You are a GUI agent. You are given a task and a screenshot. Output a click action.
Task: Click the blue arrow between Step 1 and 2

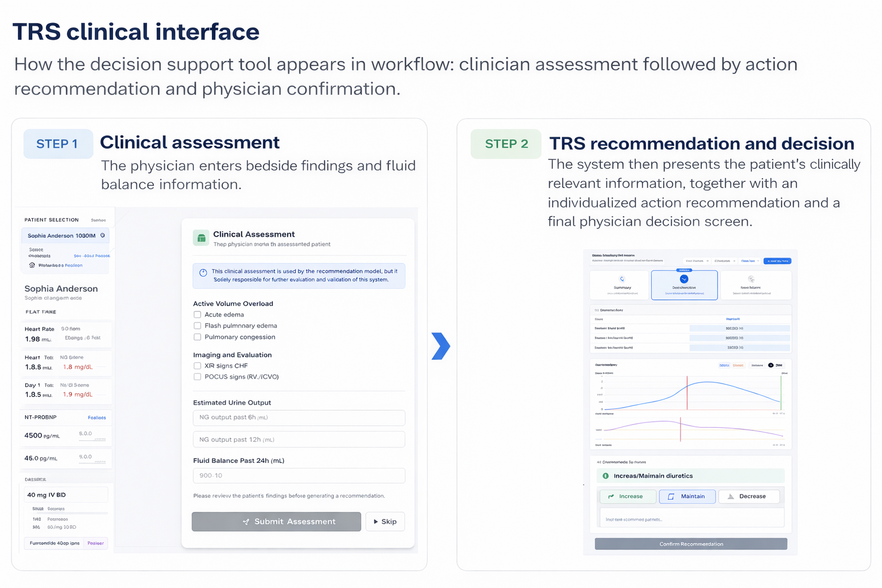coord(440,346)
